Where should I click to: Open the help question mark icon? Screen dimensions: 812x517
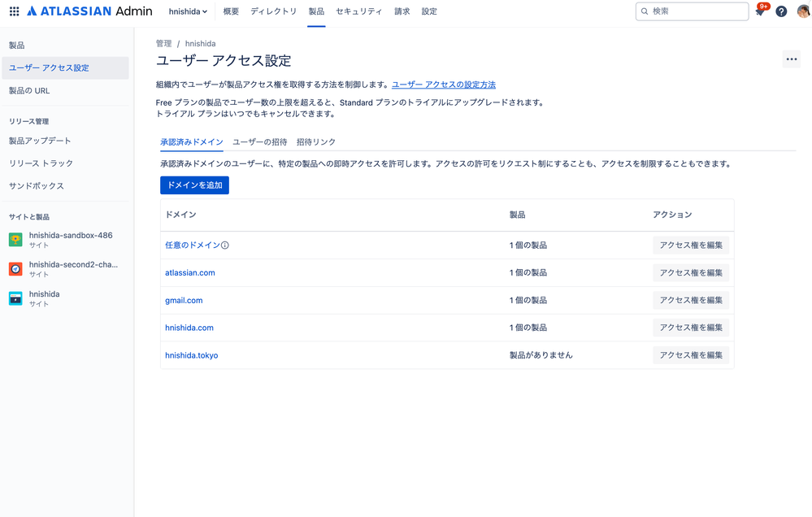(x=781, y=11)
